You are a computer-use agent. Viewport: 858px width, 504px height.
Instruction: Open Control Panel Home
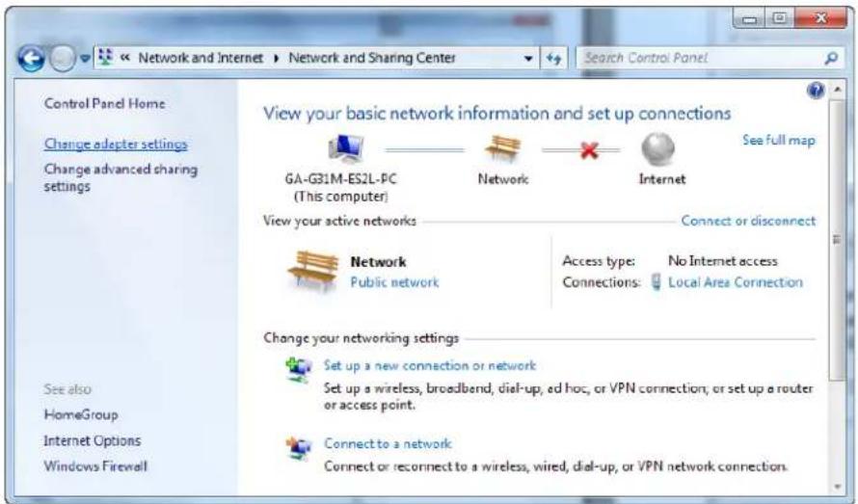(104, 103)
